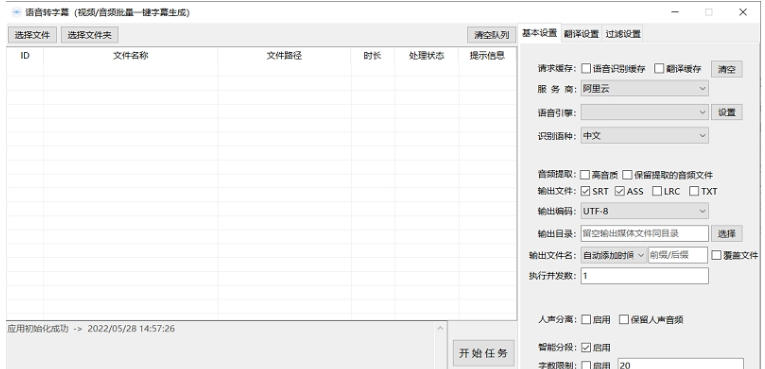
Task: Open the 翻译设置 tab
Action: [581, 34]
